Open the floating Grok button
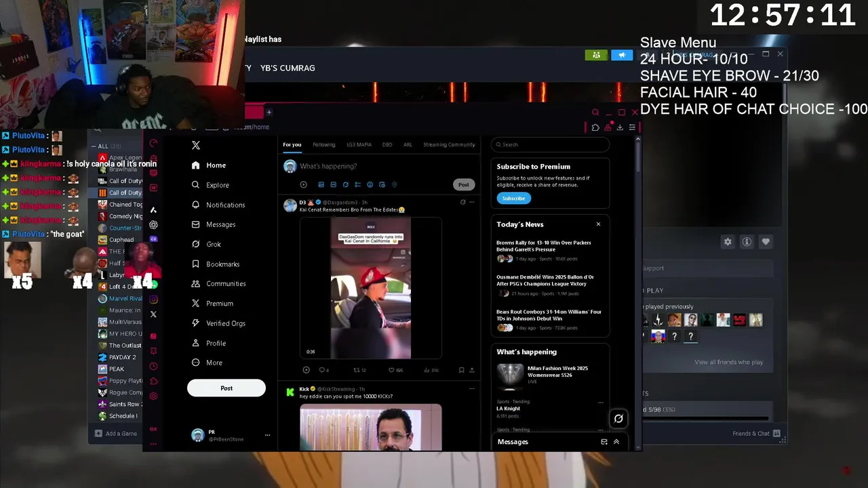The image size is (868, 488). pyautogui.click(x=618, y=419)
